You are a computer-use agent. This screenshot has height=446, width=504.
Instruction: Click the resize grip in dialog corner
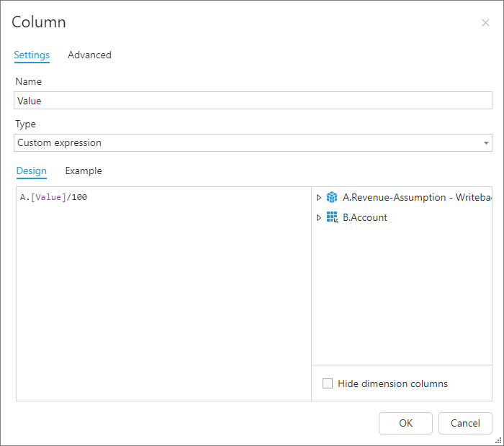point(498,440)
